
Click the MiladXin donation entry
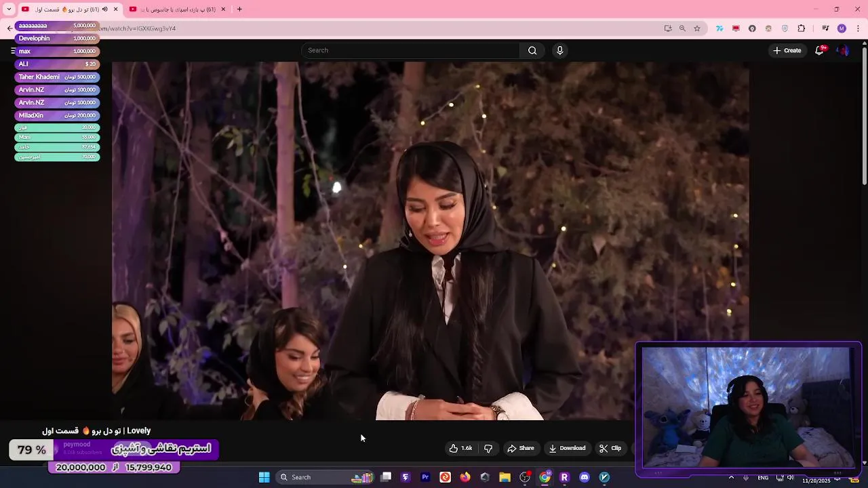click(57, 116)
